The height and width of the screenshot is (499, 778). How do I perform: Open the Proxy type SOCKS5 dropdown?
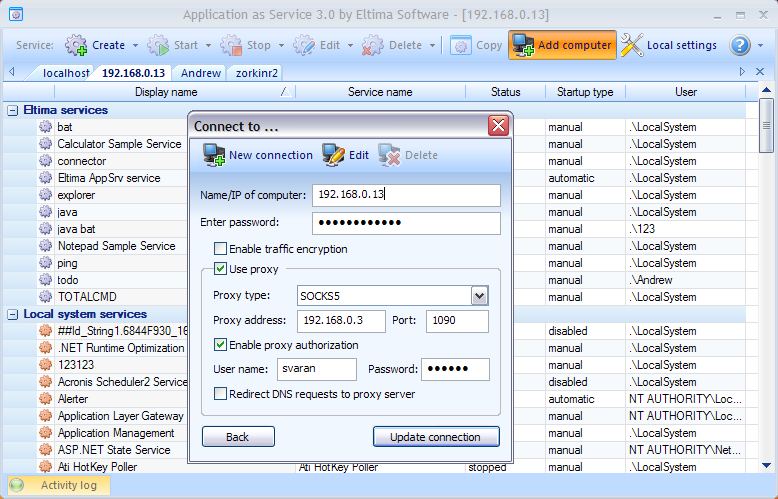pyautogui.click(x=479, y=296)
